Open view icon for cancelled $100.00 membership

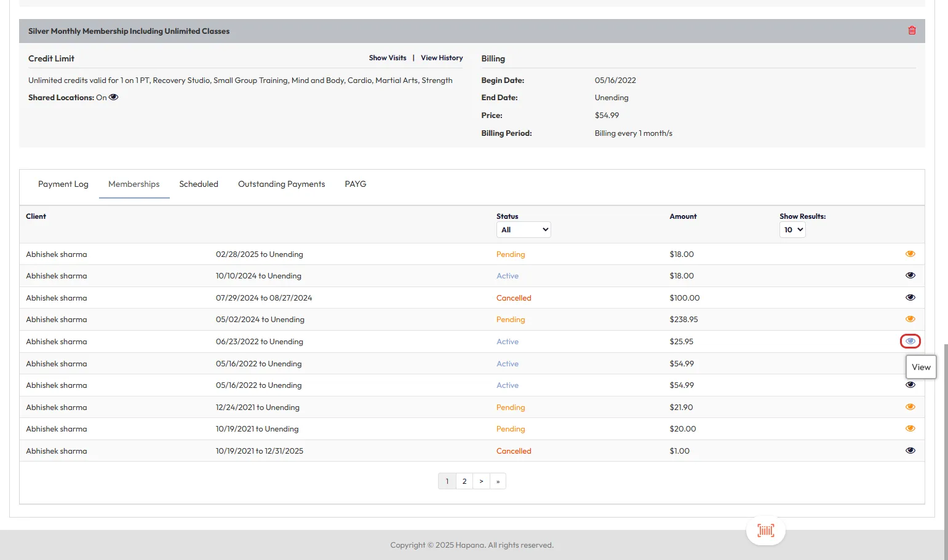(x=910, y=298)
